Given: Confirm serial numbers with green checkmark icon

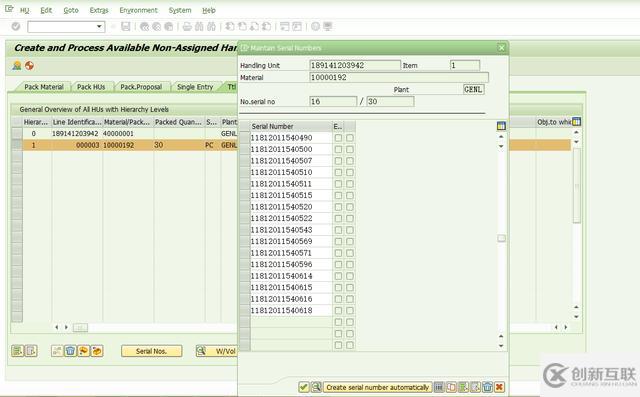Looking at the screenshot, I should pos(303,387).
